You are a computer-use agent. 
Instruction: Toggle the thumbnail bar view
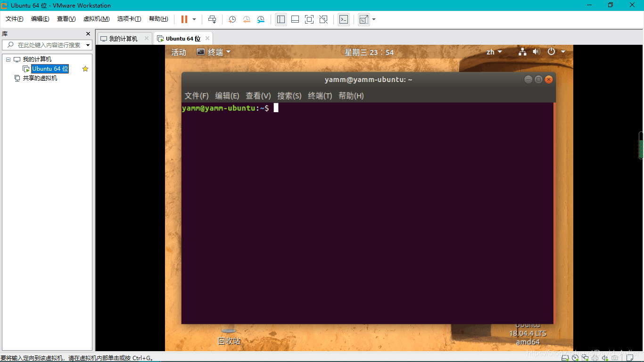tap(295, 19)
